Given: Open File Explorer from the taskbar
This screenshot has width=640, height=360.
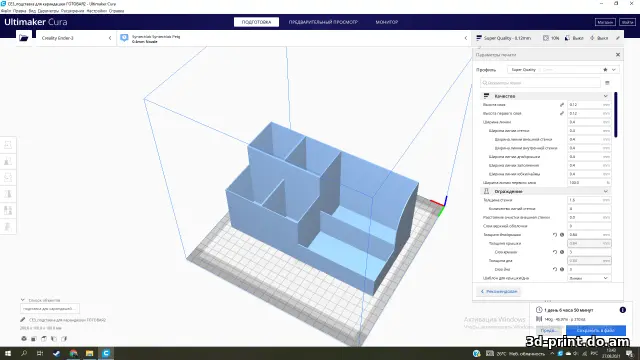Looking at the screenshot, I should click(x=89, y=353).
